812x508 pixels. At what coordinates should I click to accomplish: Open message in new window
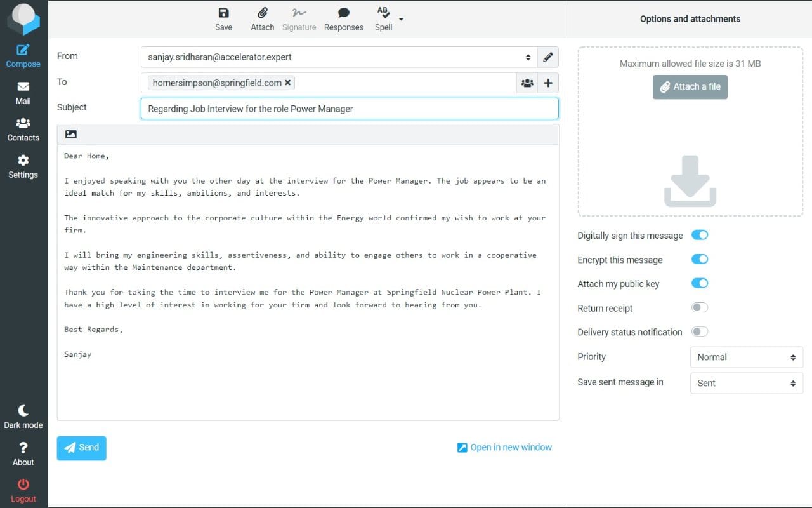pyautogui.click(x=504, y=447)
